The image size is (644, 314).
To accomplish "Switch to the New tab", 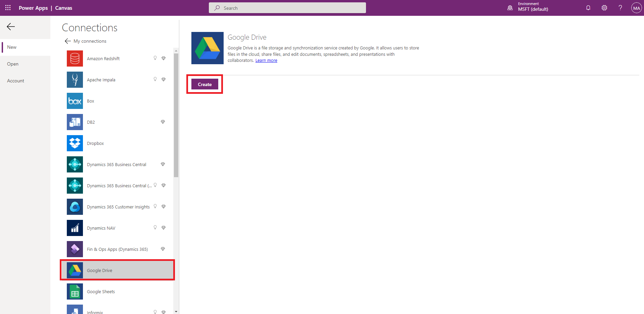I will tap(12, 47).
